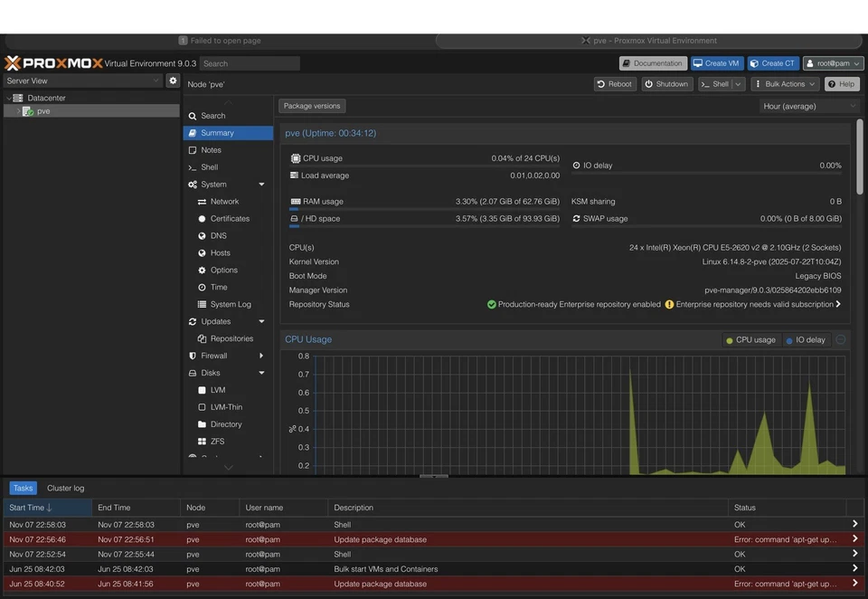Click the Reboot node button
This screenshot has height=599, width=868.
tap(615, 84)
